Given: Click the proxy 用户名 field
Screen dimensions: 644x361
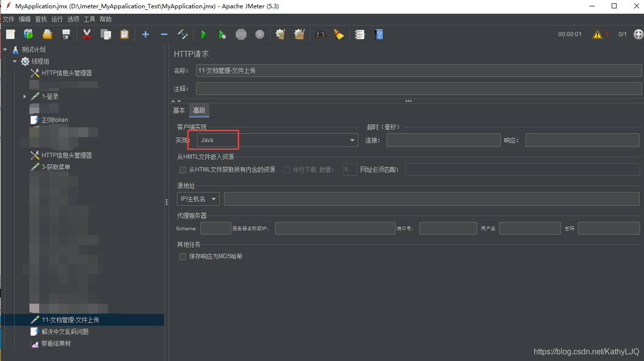Looking at the screenshot, I should [x=530, y=228].
